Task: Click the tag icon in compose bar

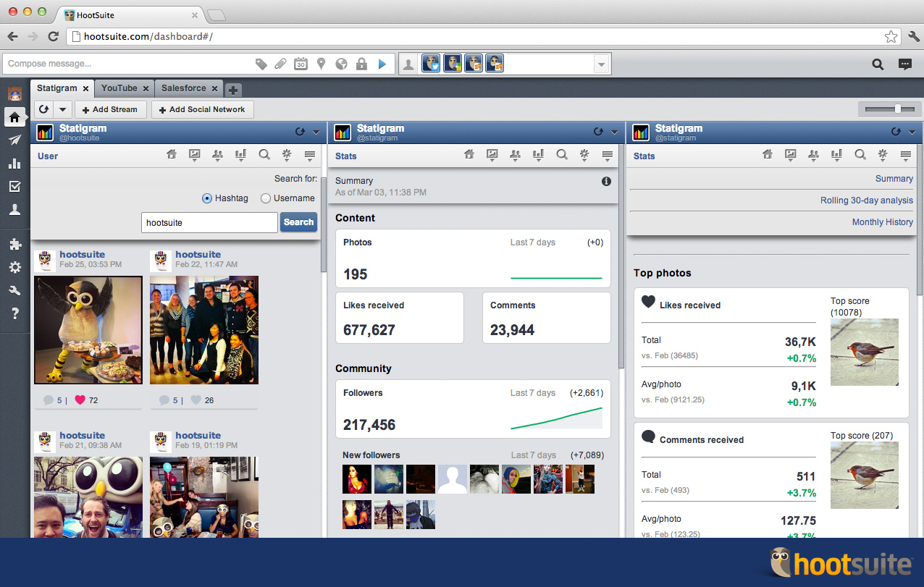Action: pos(261,64)
